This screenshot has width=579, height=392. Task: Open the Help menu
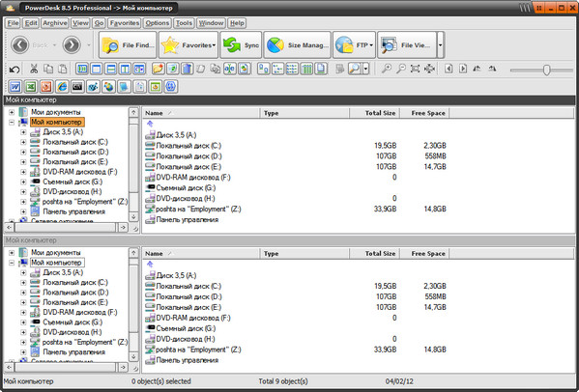(237, 23)
